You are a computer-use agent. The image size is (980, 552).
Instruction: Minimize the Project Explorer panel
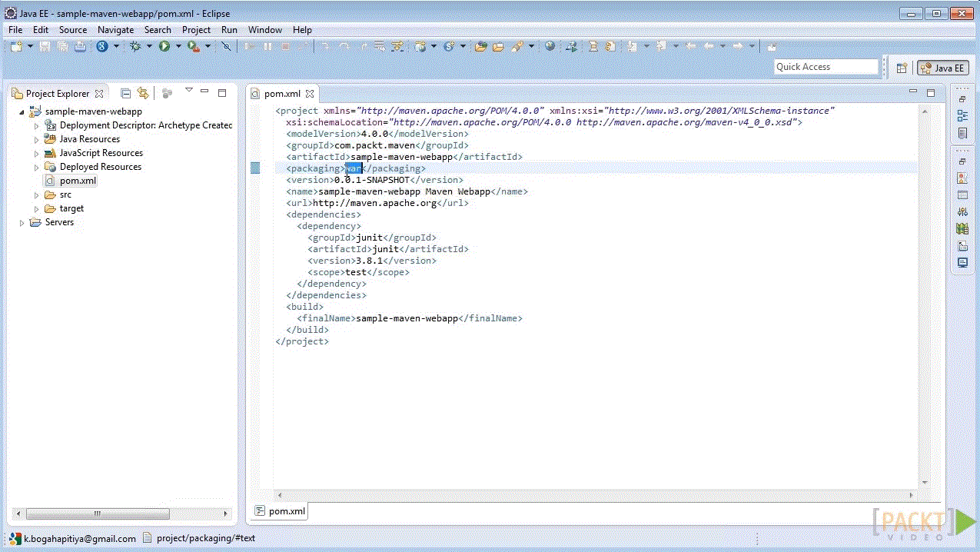(x=204, y=91)
